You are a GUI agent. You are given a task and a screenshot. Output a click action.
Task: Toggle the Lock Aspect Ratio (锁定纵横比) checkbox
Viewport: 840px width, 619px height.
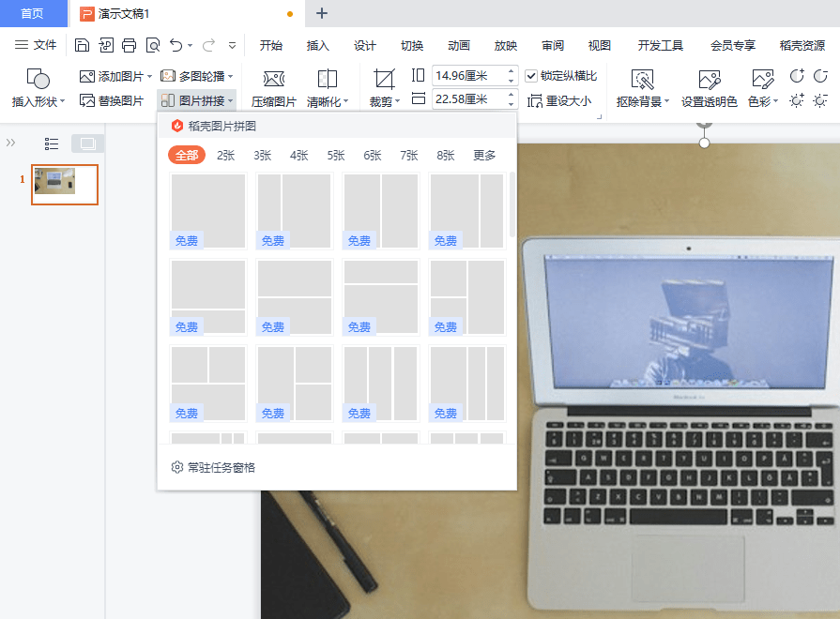click(531, 76)
